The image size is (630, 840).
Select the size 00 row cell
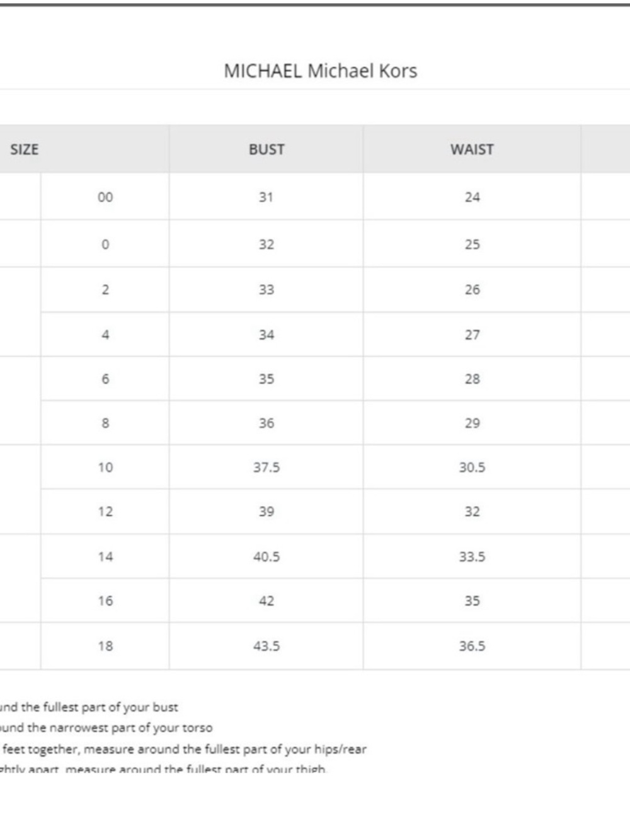(x=105, y=197)
